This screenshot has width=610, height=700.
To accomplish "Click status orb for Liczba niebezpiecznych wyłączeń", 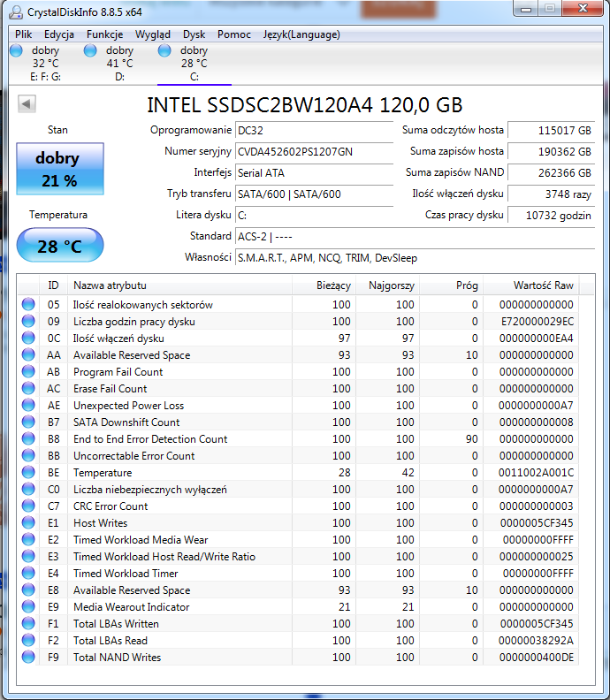I will tap(28, 489).
